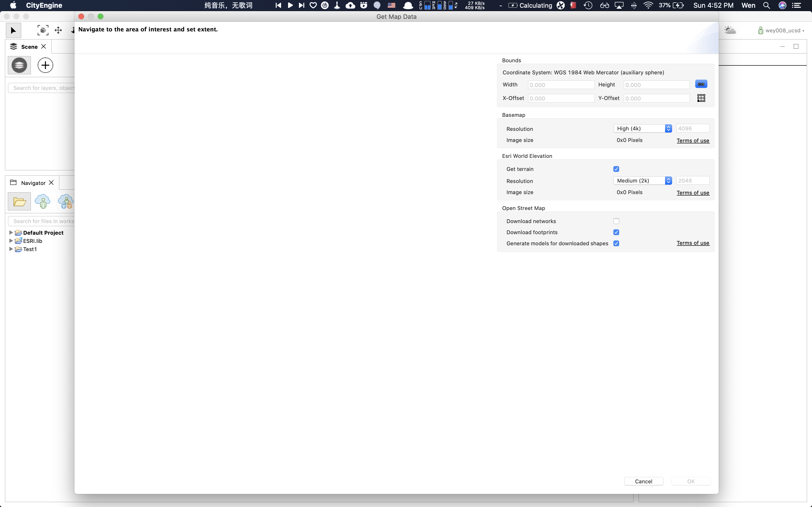The image size is (812, 507).
Task: Enable the Download networks checkbox
Action: tap(616, 221)
